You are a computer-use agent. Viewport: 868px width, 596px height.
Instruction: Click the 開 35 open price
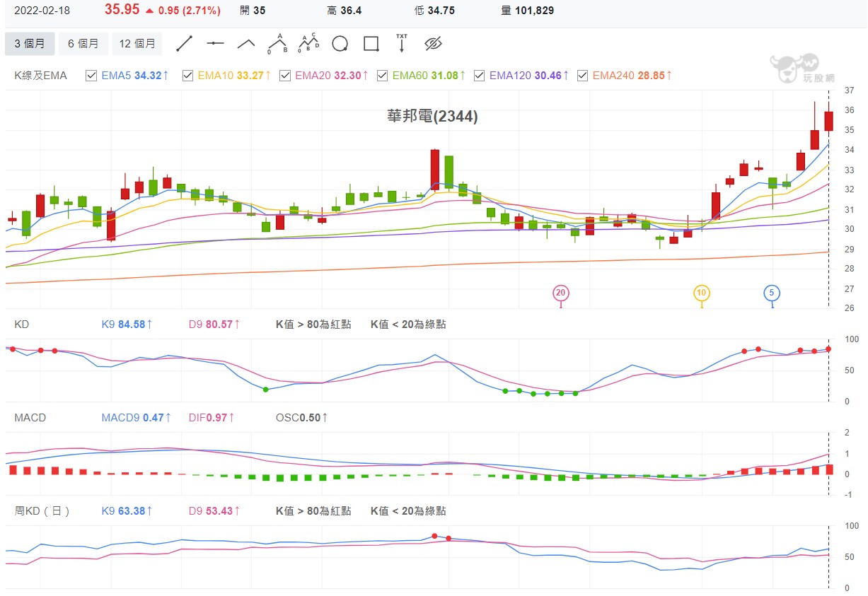click(253, 11)
